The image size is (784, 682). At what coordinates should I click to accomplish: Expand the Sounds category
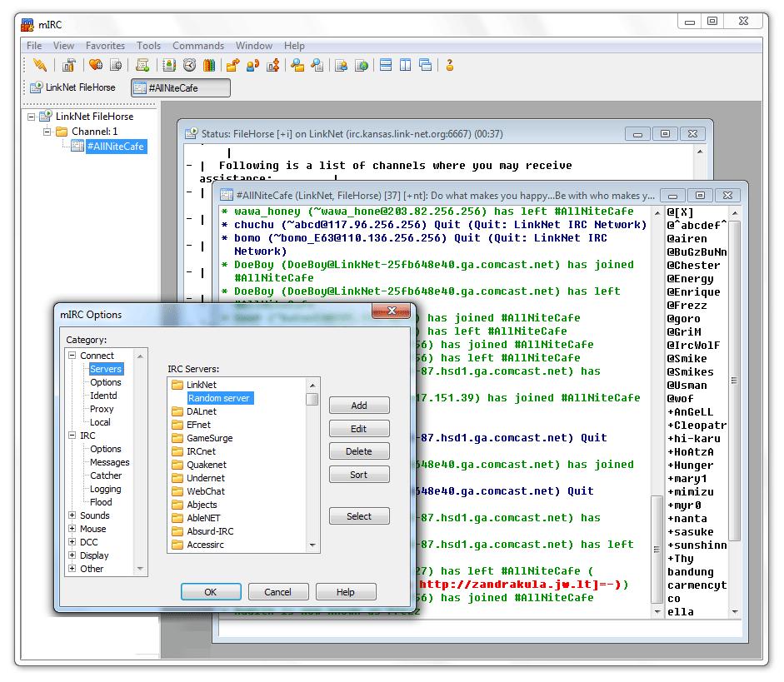(72, 515)
